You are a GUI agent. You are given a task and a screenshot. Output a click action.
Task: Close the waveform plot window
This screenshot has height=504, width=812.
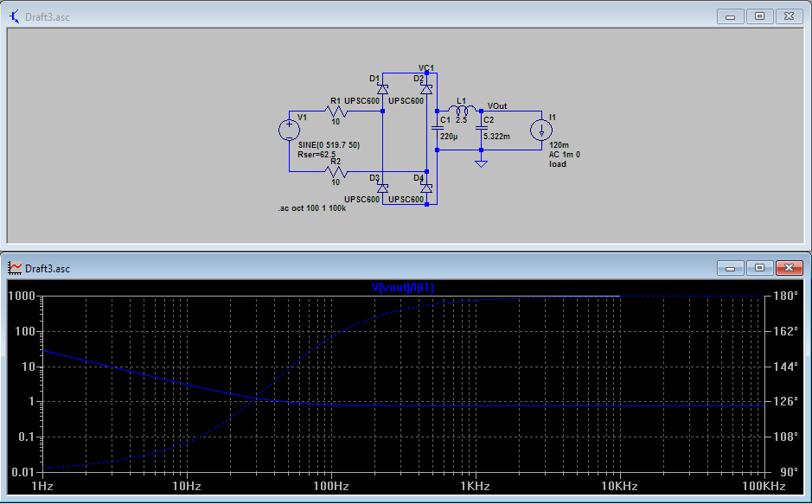pyautogui.click(x=789, y=268)
